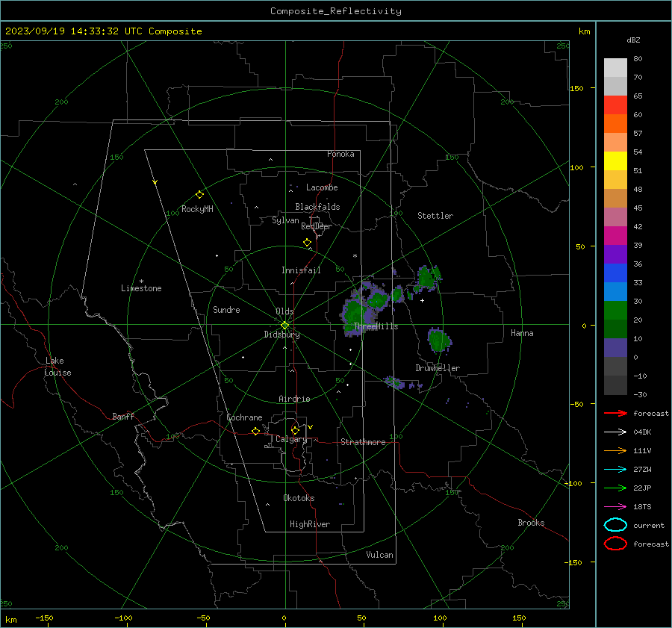Click the red forecast arrow in legend

[615, 413]
